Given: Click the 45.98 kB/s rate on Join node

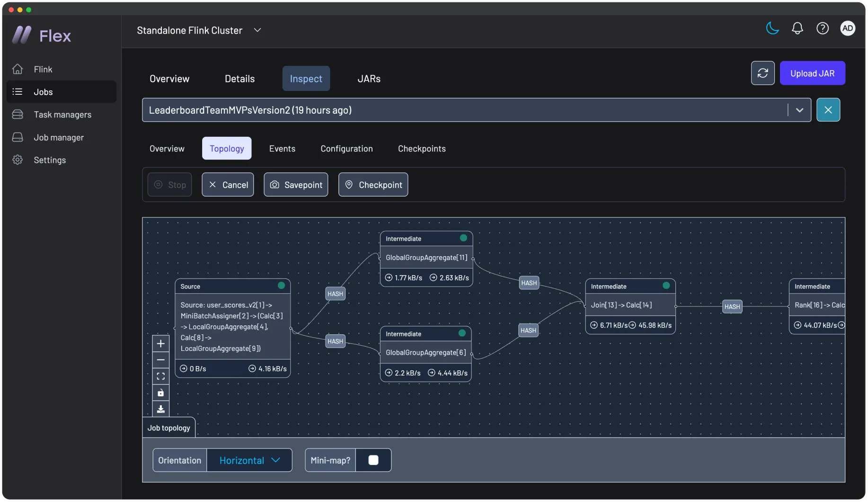Looking at the screenshot, I should coord(650,325).
